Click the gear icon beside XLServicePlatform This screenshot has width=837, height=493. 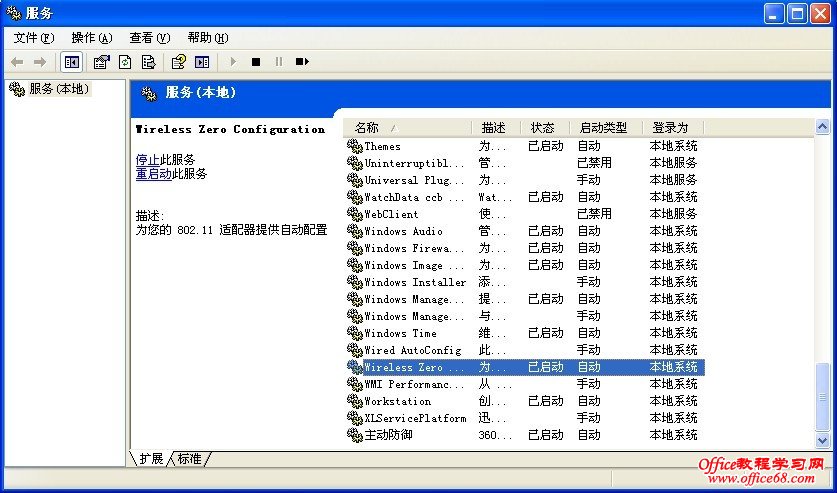354,418
